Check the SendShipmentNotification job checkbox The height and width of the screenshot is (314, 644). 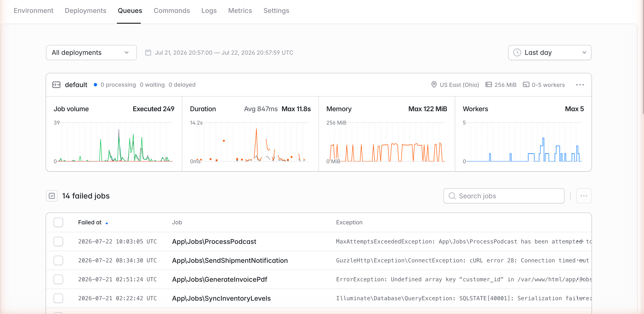[58, 260]
